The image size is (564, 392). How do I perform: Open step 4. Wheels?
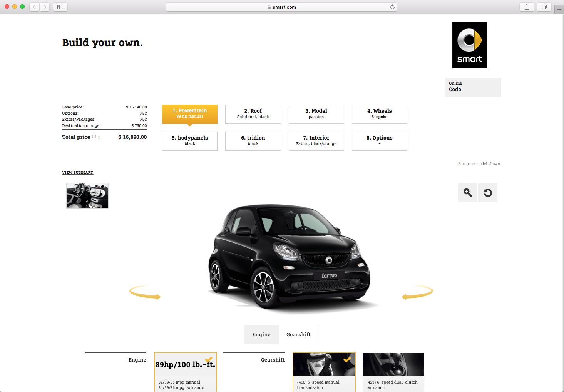(380, 114)
